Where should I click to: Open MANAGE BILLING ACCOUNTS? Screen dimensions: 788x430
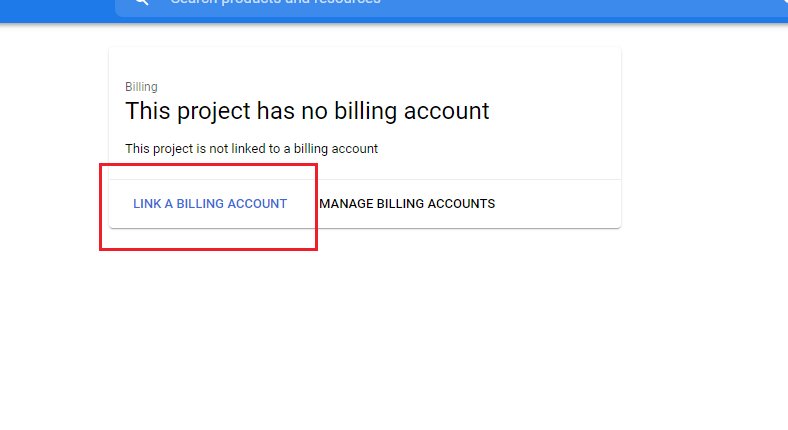(x=407, y=204)
